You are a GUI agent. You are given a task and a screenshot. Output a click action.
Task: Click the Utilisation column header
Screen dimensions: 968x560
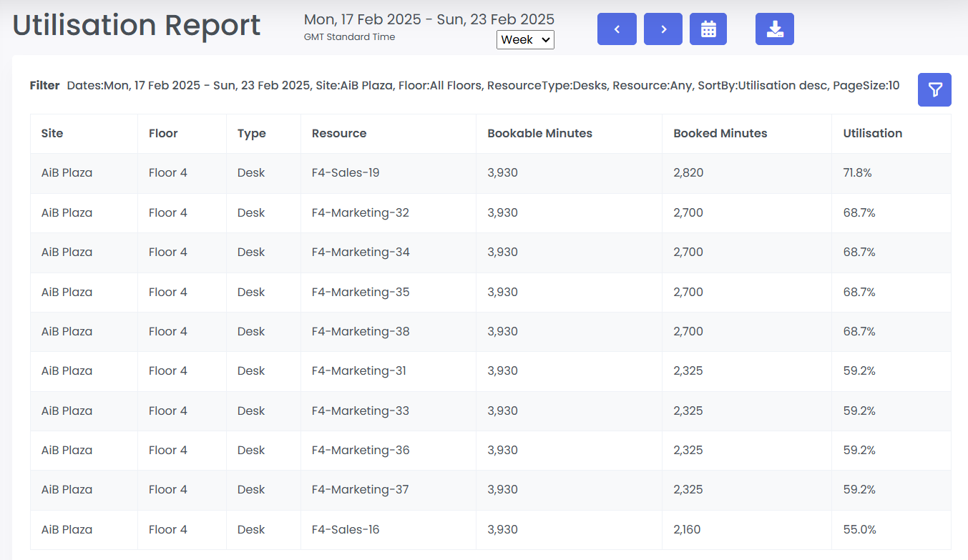point(872,133)
